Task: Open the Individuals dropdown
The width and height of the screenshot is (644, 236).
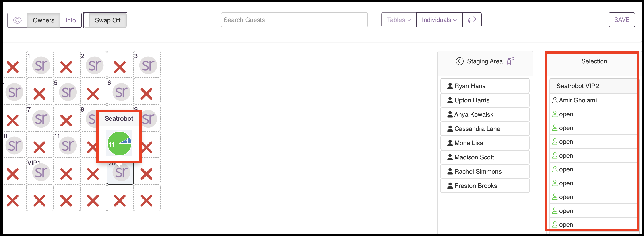Action: coord(439,20)
